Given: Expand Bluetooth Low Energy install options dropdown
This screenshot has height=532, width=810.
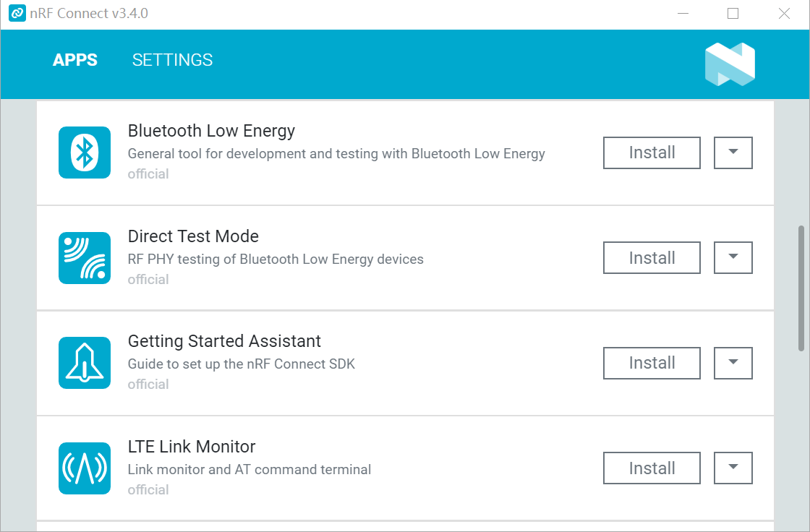Looking at the screenshot, I should tap(733, 153).
